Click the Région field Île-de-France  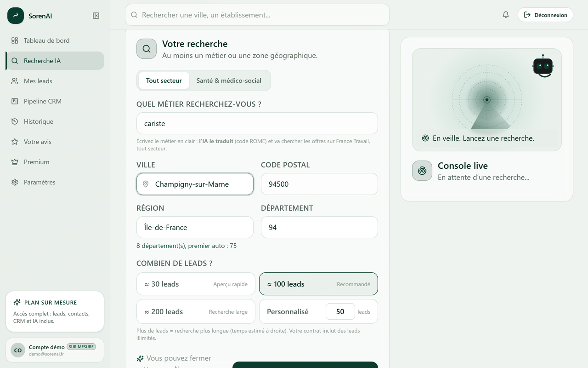tap(195, 227)
